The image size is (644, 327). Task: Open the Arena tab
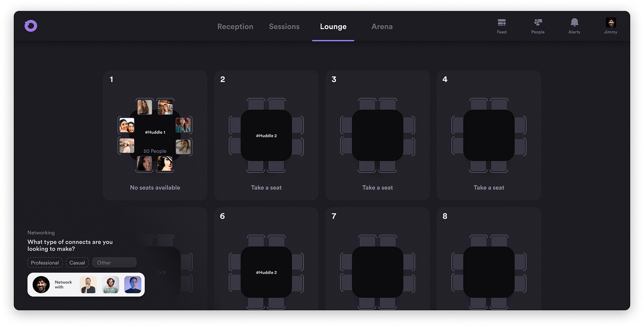point(382,27)
